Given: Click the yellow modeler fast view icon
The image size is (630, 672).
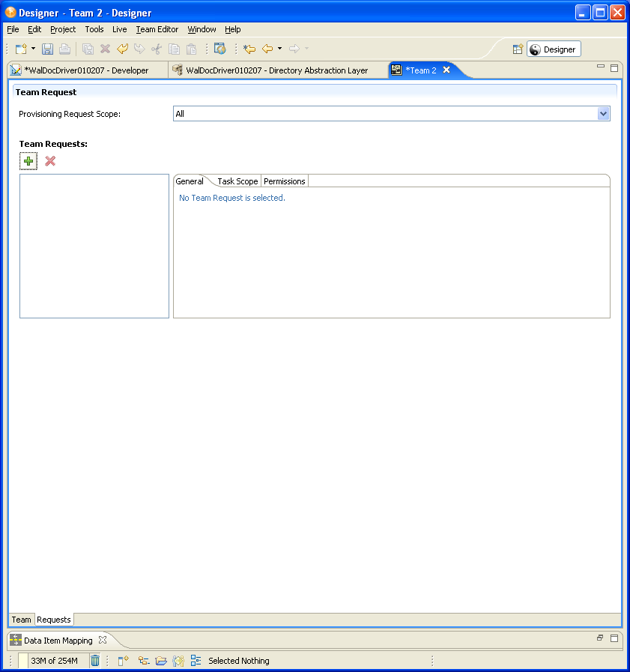Looking at the screenshot, I should pos(178,661).
